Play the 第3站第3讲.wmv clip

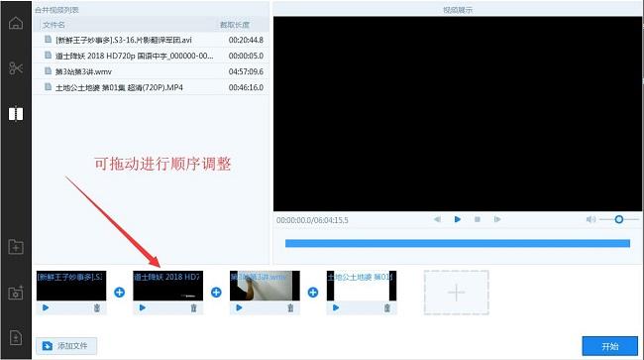tap(239, 307)
